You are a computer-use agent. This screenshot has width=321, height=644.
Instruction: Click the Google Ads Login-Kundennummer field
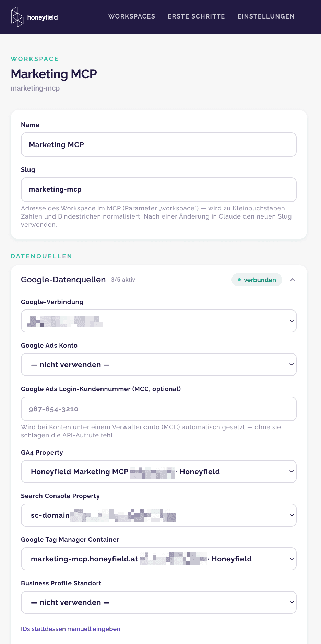click(x=159, y=409)
